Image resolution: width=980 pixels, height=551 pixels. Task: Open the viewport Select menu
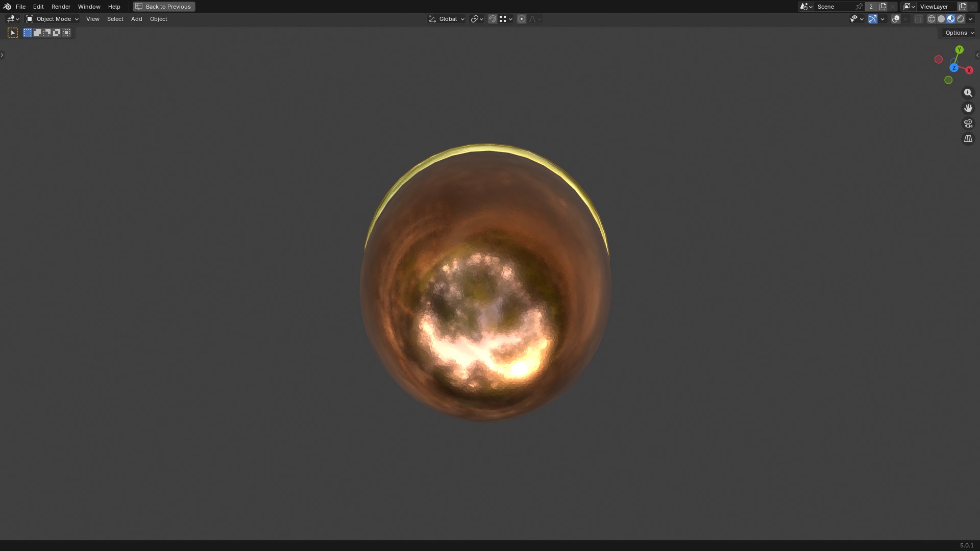115,19
